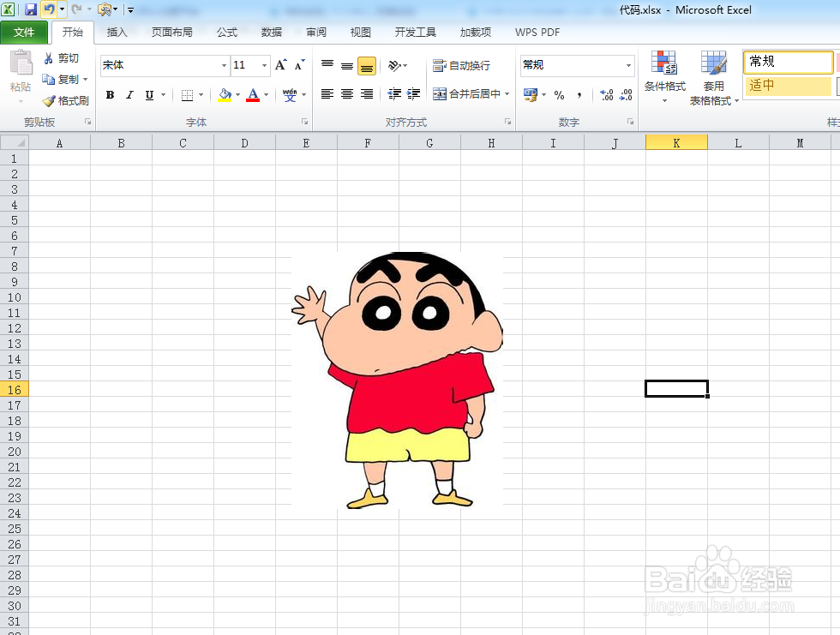Screen dimensions: 840x635
Task: Toggle align text right
Action: coord(367,94)
